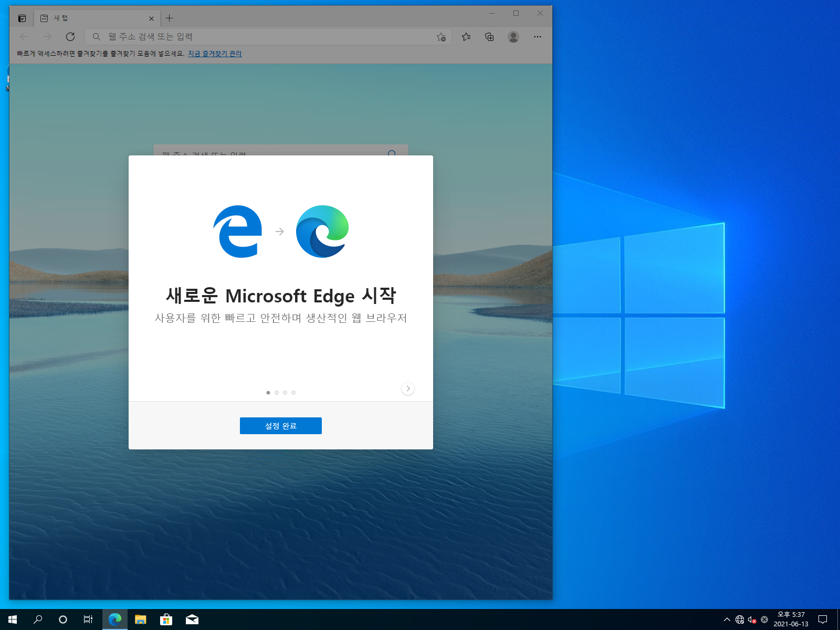This screenshot has width=840, height=630.
Task: Click search magnifier in page search box
Action: click(x=392, y=153)
